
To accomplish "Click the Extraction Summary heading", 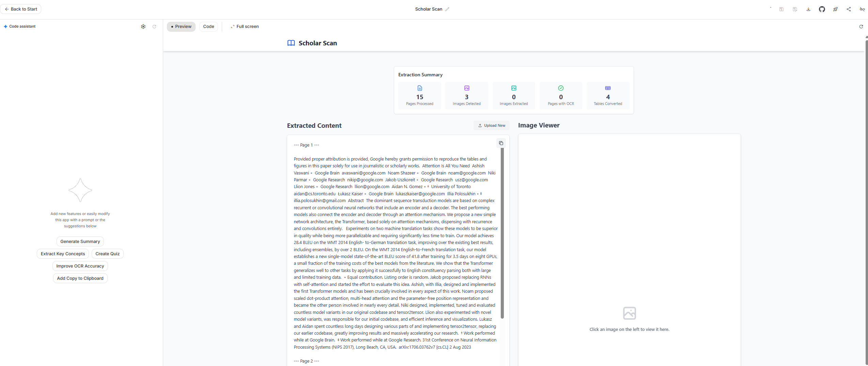I will [x=420, y=75].
